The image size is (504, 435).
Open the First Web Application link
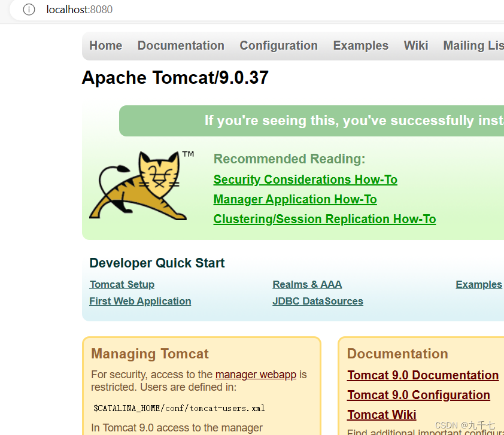click(x=139, y=301)
